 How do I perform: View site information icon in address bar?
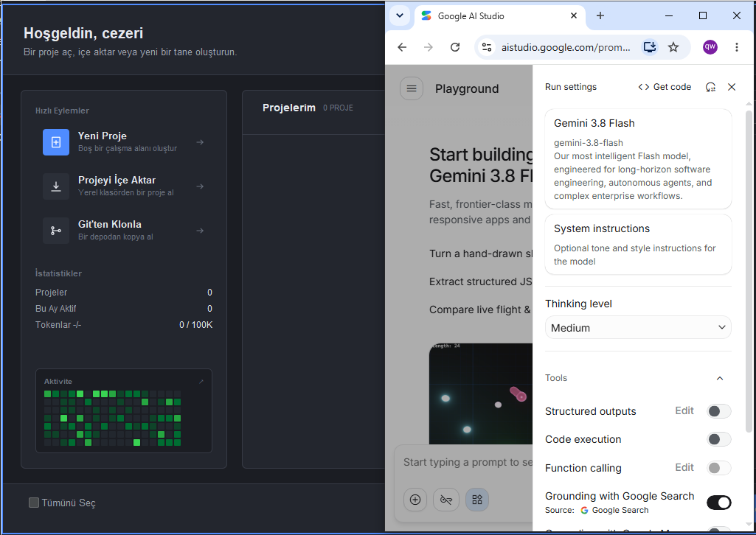tap(487, 47)
